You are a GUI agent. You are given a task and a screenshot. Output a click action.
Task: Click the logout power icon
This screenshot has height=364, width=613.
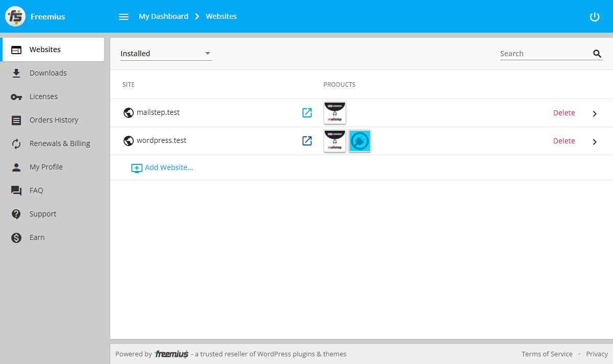point(595,16)
